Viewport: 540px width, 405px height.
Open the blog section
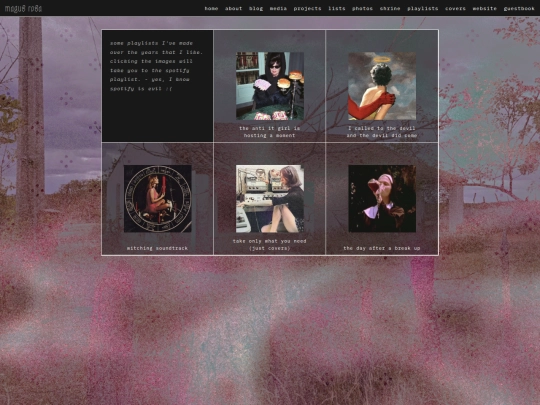pos(256,8)
